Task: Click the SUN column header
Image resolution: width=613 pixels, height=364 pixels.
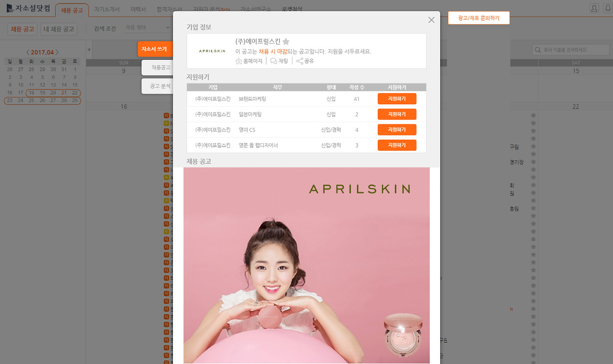Action: tap(124, 63)
